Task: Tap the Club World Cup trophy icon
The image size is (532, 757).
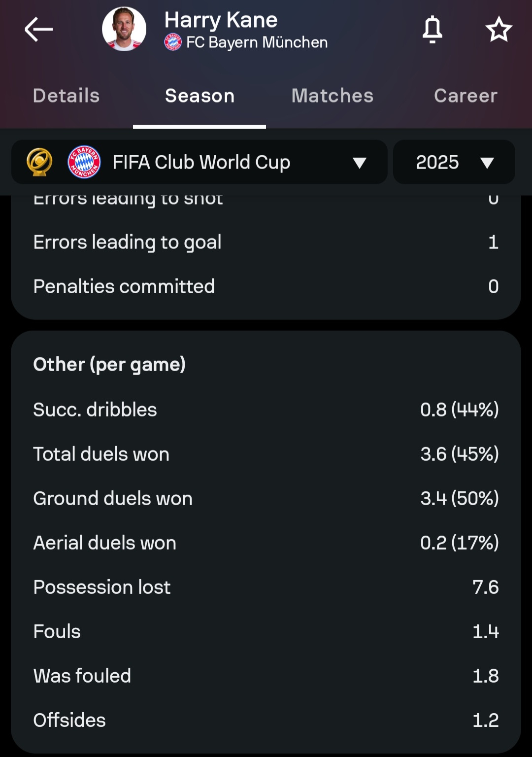Action: click(x=39, y=162)
